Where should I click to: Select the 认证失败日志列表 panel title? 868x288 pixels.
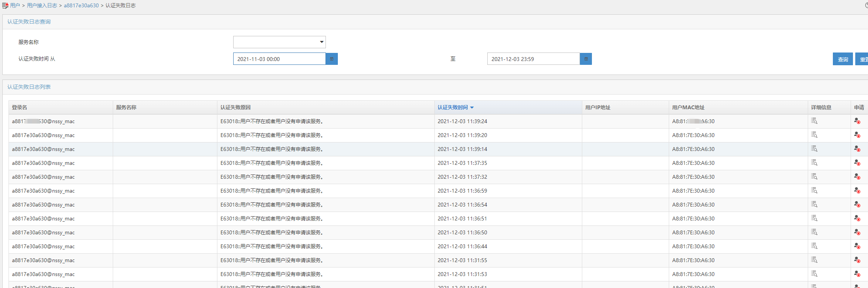29,87
